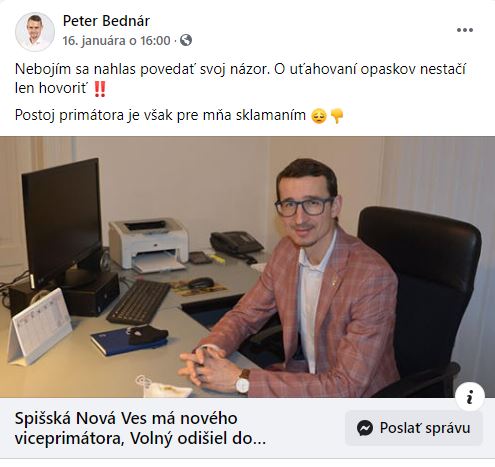Open the three-dot post options menu

(x=465, y=30)
